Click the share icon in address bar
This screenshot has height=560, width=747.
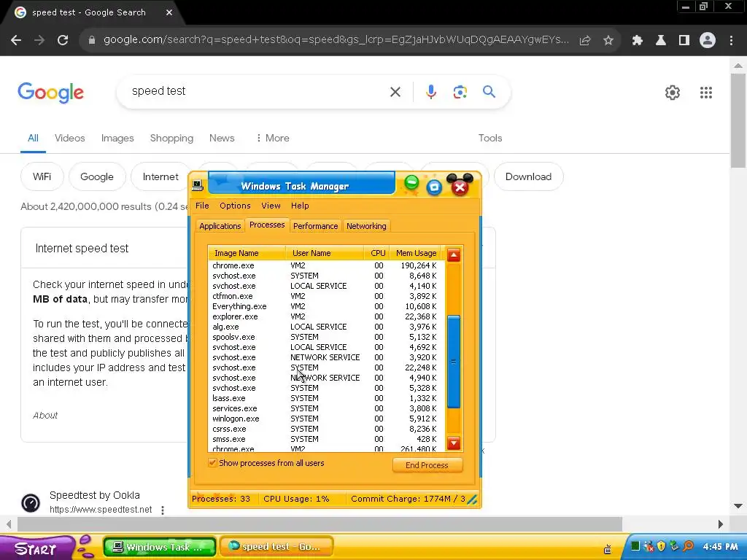tap(585, 41)
